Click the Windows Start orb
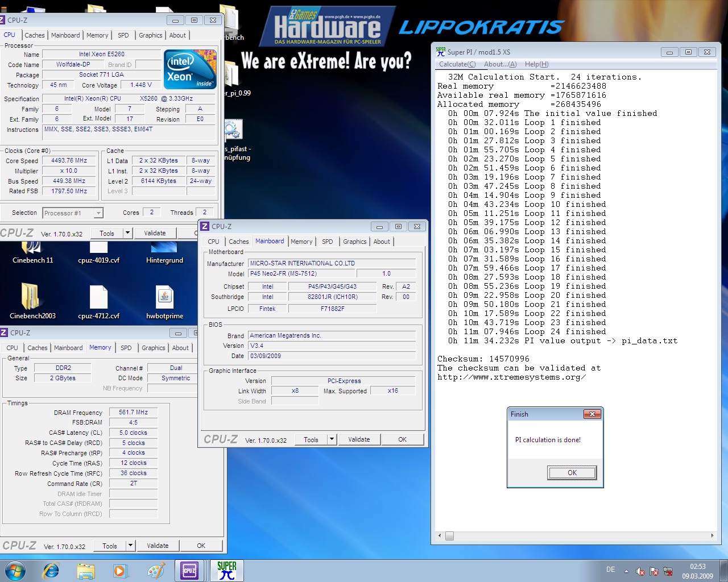Screen dimensions: 728x582 click(x=15, y=571)
